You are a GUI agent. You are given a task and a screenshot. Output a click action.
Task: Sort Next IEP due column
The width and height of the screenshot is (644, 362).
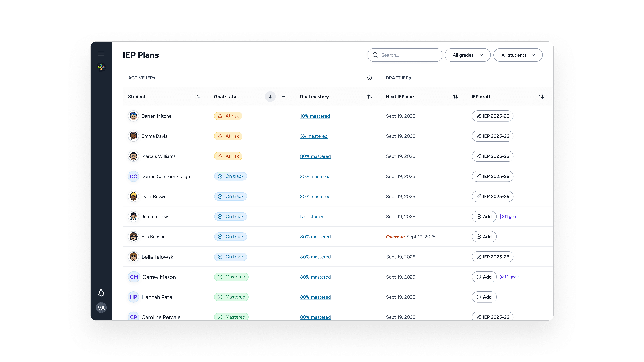(x=455, y=97)
